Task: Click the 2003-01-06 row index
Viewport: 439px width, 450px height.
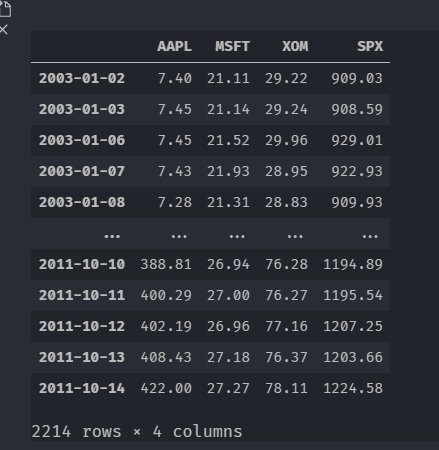Action: pyautogui.click(x=82, y=141)
